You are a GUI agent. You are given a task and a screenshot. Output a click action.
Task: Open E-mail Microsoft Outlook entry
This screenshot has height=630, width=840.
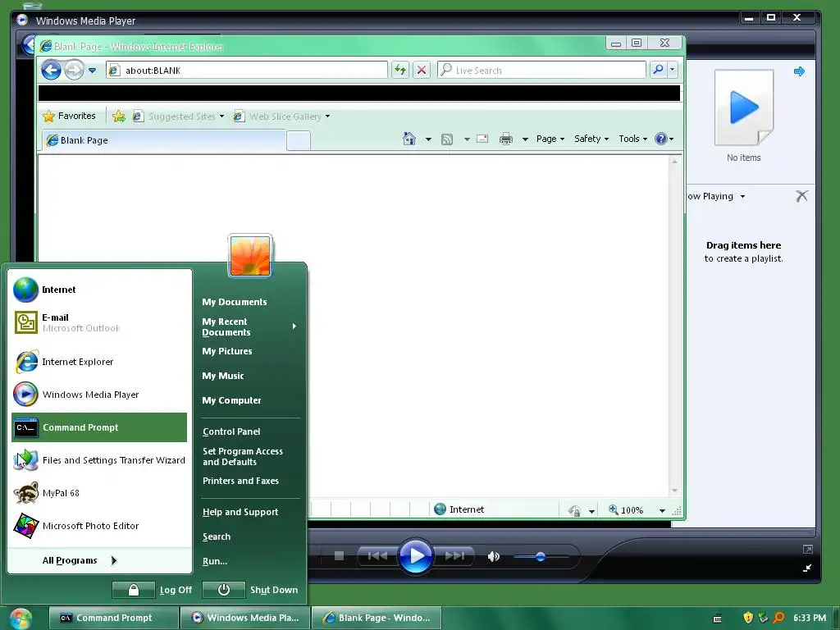pos(99,322)
